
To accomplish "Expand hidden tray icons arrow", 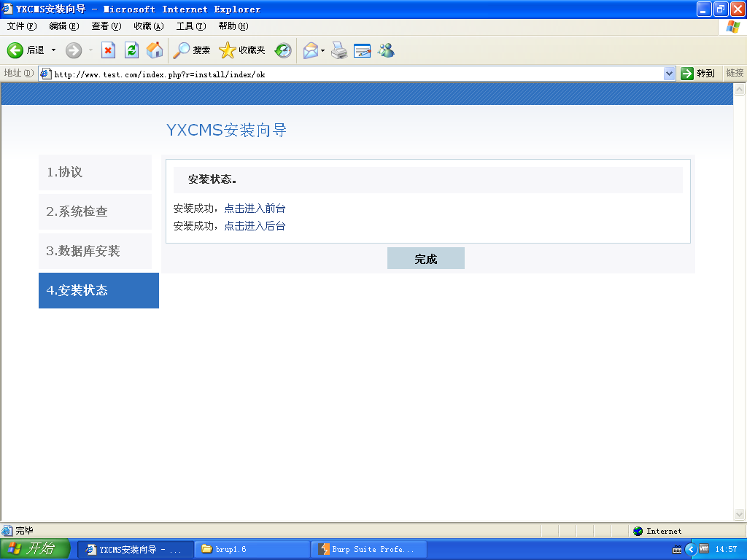I will [691, 550].
